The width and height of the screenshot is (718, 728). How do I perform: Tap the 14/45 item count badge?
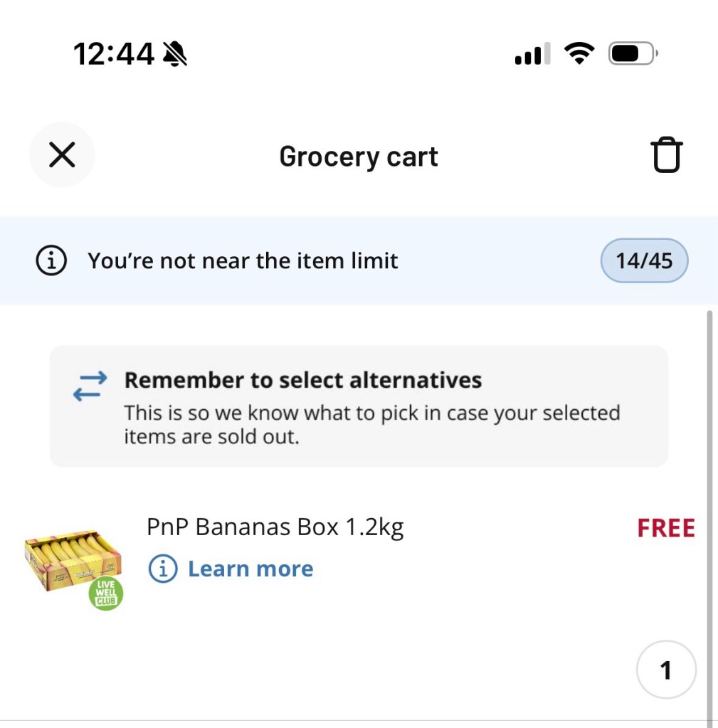pyautogui.click(x=644, y=260)
